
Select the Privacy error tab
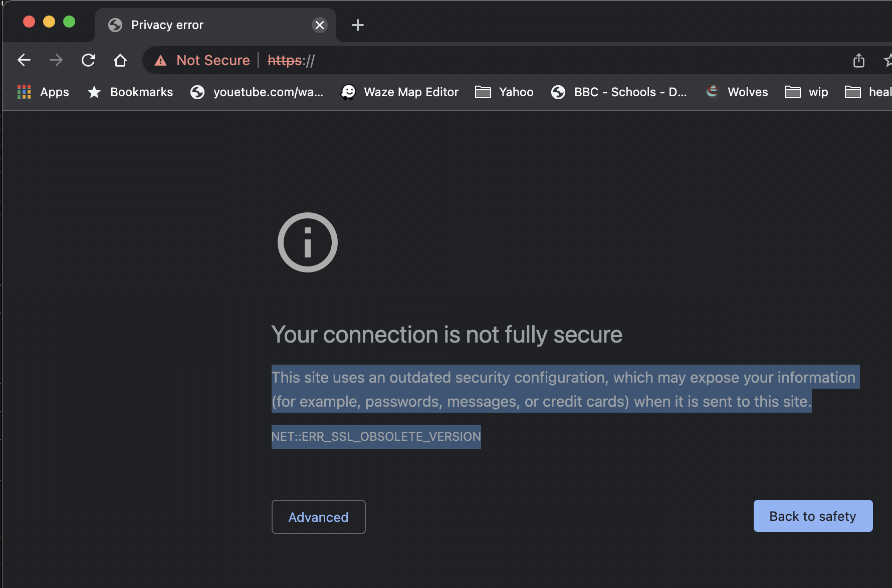click(x=200, y=25)
